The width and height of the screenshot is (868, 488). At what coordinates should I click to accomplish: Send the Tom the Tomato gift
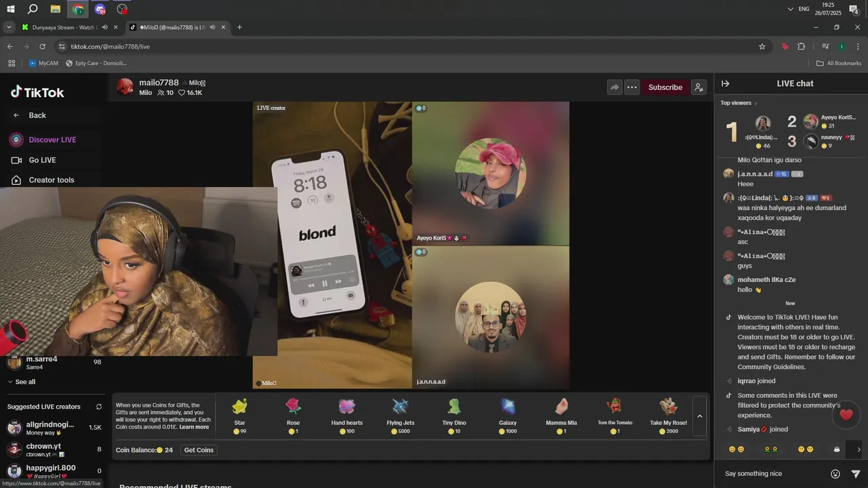tap(615, 415)
